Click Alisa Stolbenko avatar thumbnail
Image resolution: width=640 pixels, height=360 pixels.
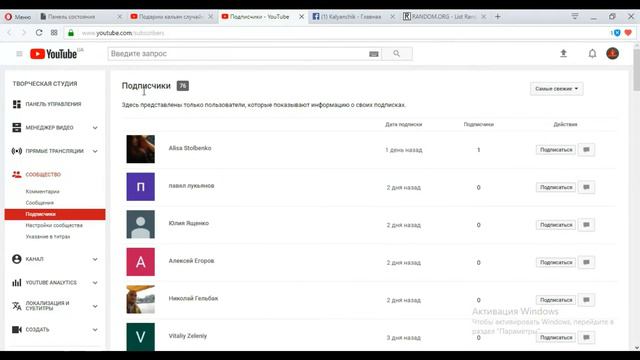[x=140, y=149]
